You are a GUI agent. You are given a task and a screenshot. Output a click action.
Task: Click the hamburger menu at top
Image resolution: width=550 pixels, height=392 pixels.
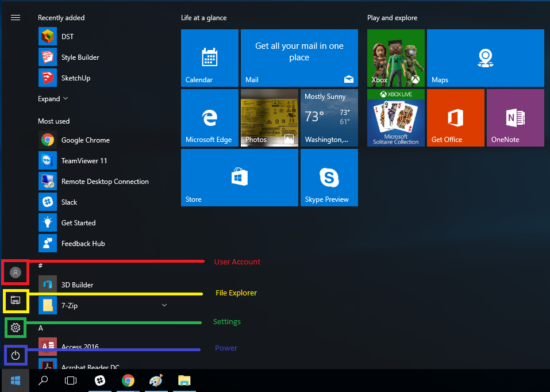[16, 18]
